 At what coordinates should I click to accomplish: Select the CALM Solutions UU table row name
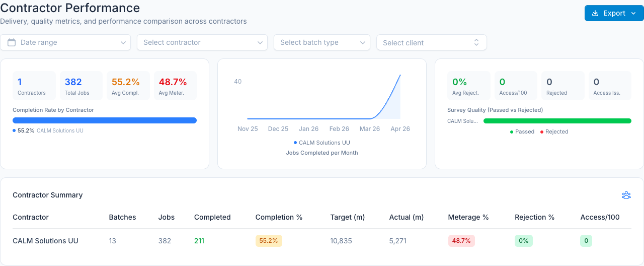(x=45, y=241)
